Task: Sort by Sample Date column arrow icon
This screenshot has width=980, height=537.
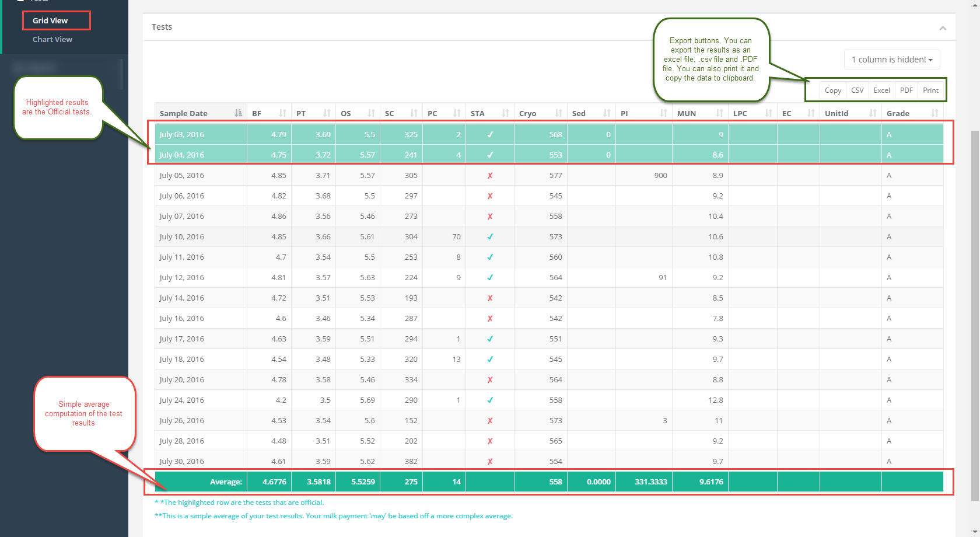Action: 238,113
